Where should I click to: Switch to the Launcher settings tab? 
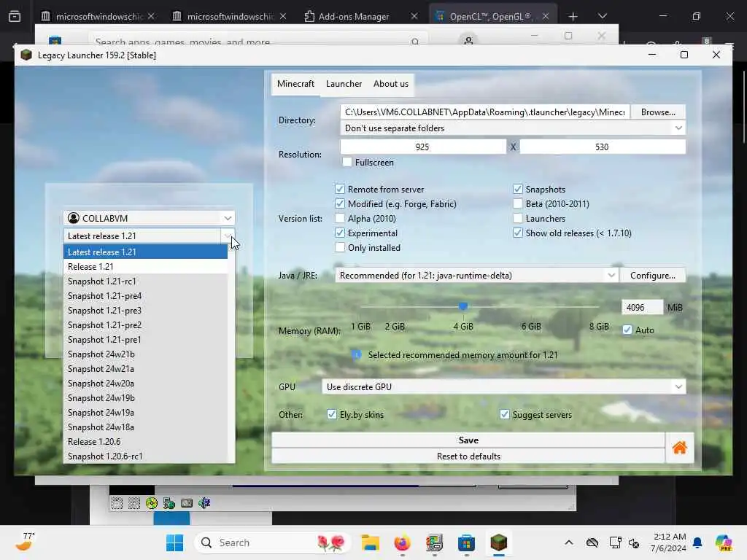tap(344, 84)
